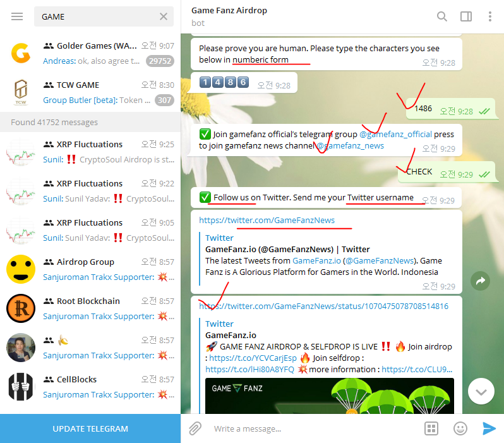Open the GameFanzNews status tweet link

(x=323, y=306)
